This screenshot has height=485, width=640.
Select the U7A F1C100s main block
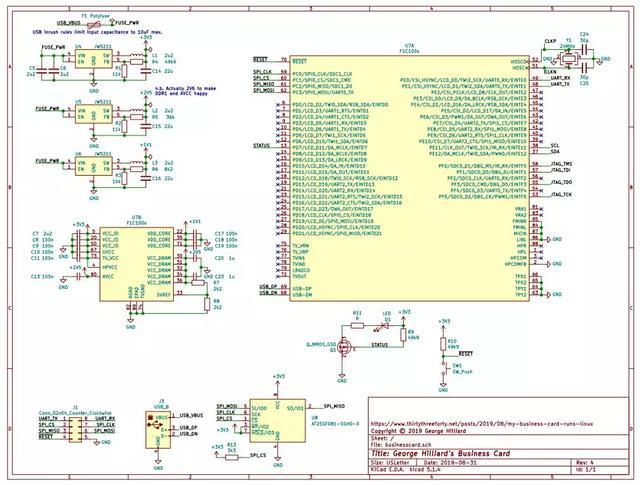pos(409,178)
